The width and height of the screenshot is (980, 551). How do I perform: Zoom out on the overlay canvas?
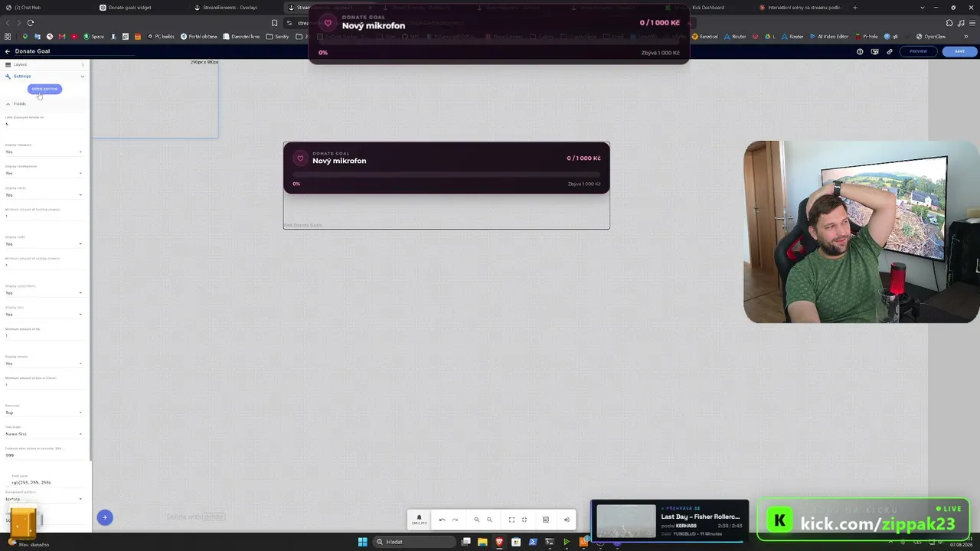coord(489,520)
